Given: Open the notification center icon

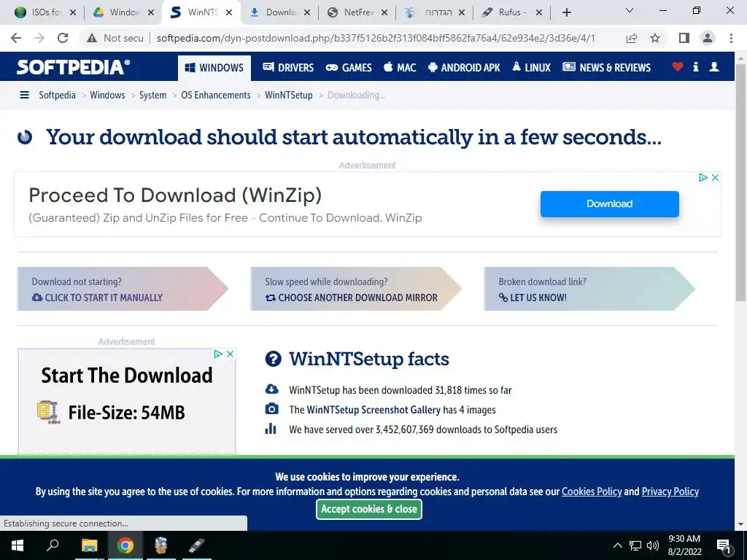Looking at the screenshot, I should point(724,546).
